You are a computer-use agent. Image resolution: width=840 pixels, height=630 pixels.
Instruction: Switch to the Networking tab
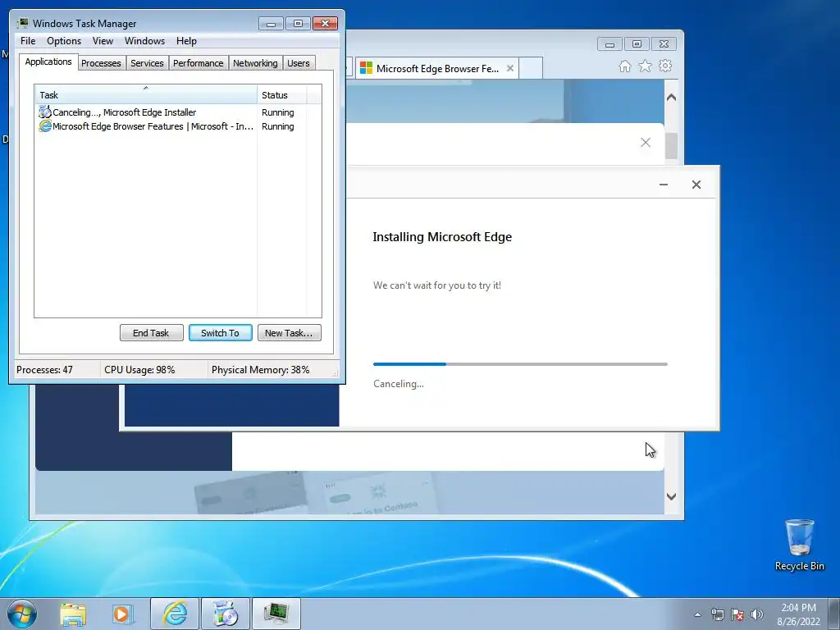256,63
